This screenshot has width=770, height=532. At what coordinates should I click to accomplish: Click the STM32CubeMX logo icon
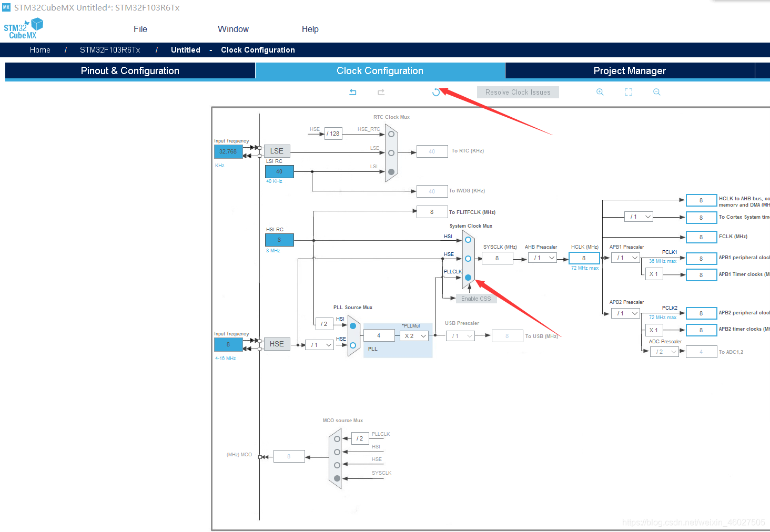point(23,28)
